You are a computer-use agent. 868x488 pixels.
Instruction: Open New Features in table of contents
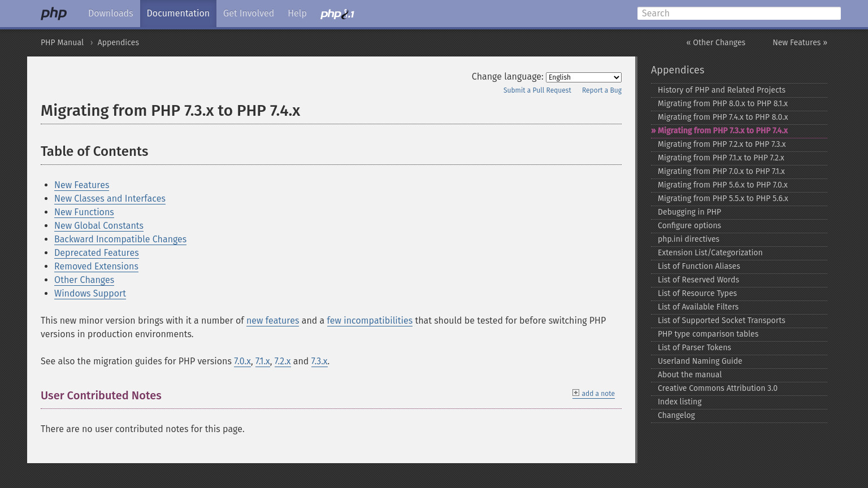82,185
